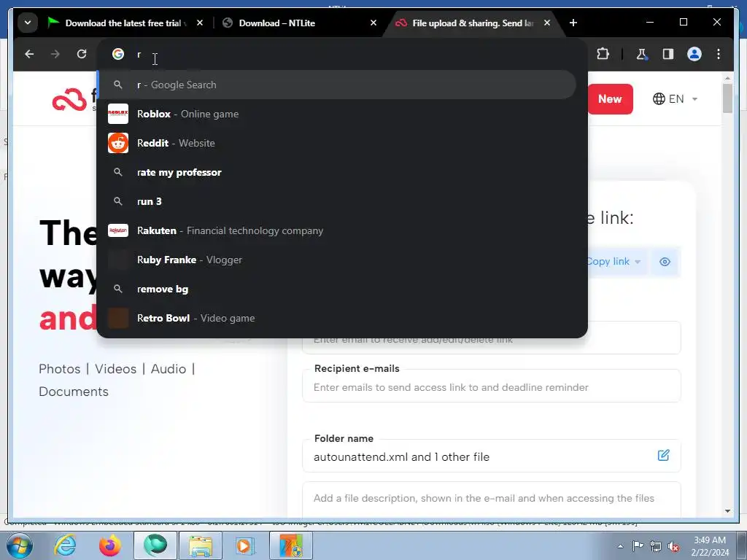Click the Reddit logo thumbnail
The image size is (747, 560).
[x=118, y=143]
